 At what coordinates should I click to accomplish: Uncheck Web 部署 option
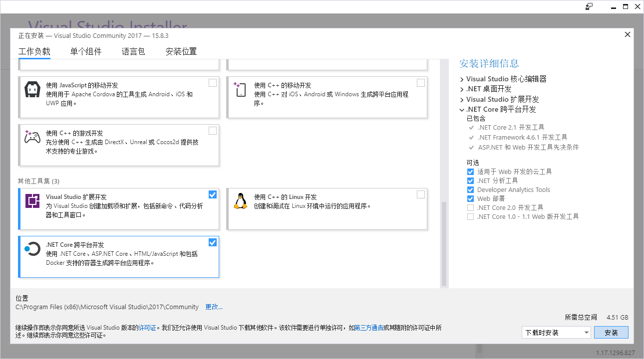click(x=470, y=198)
